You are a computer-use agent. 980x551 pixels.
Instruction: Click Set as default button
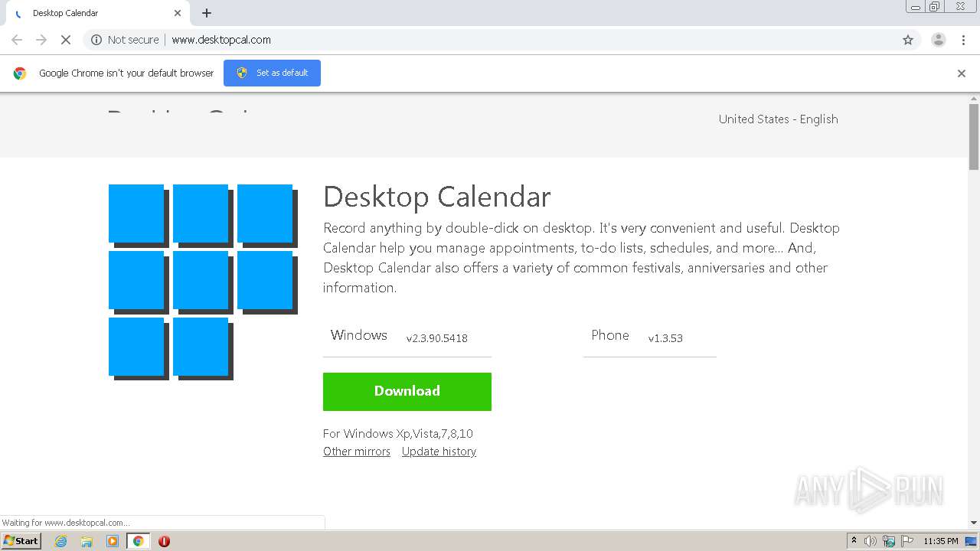272,73
